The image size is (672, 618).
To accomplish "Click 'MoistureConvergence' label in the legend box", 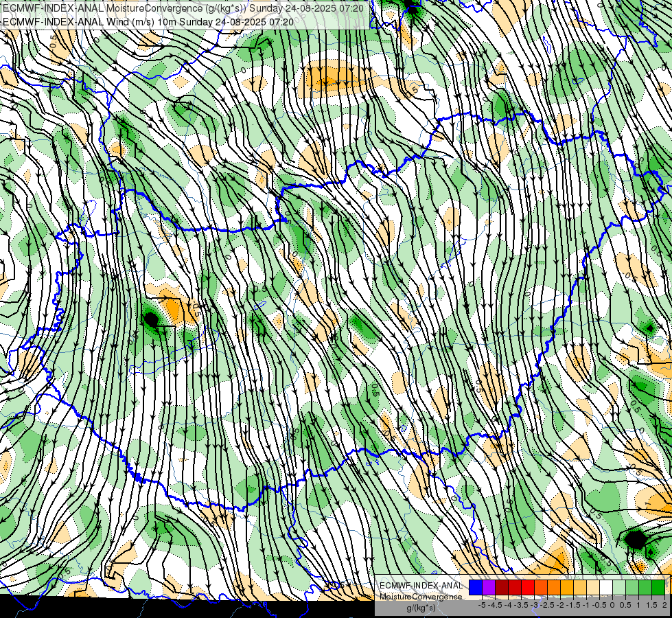I will [x=421, y=597].
